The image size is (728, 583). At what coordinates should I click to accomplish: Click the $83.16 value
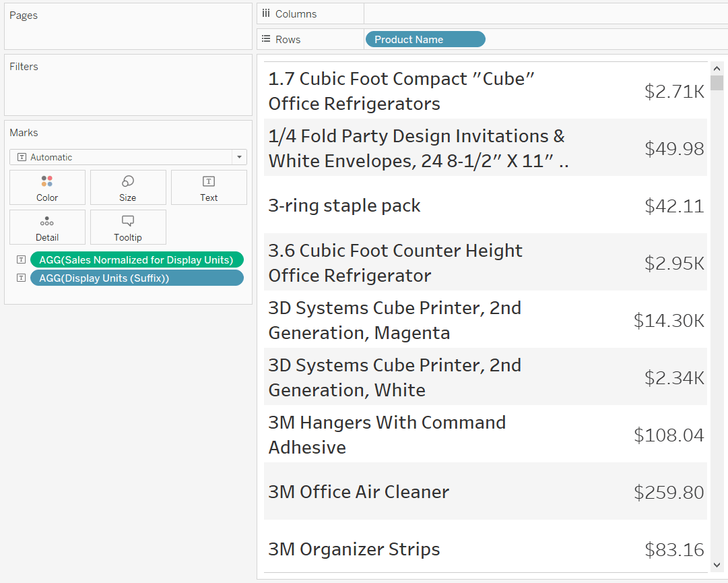[674, 549]
